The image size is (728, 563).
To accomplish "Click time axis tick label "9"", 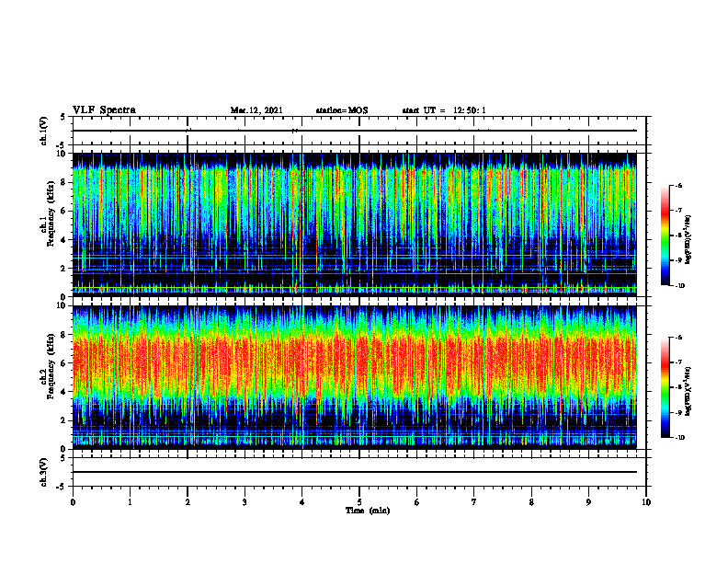I will [x=588, y=502].
